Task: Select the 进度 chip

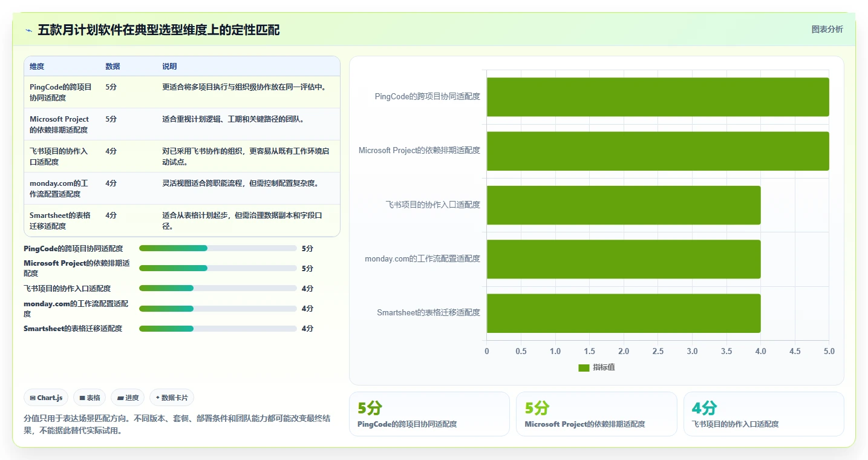Action: [128, 398]
